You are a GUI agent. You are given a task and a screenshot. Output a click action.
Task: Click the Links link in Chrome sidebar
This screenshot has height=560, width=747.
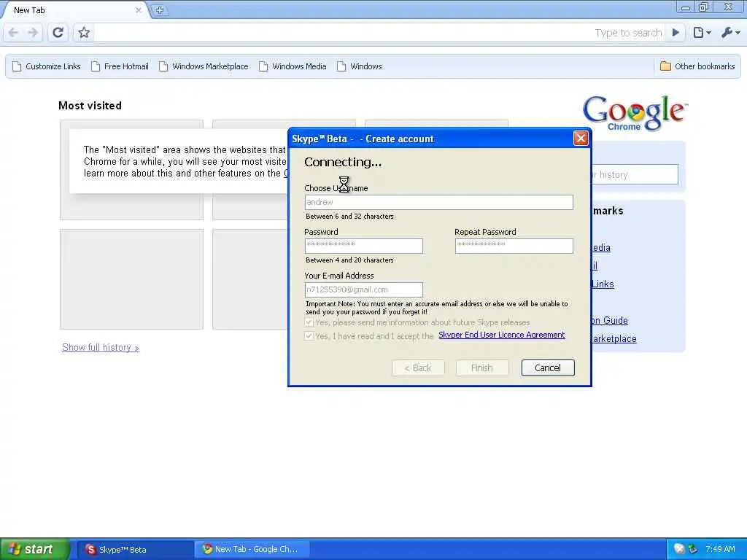tap(603, 284)
